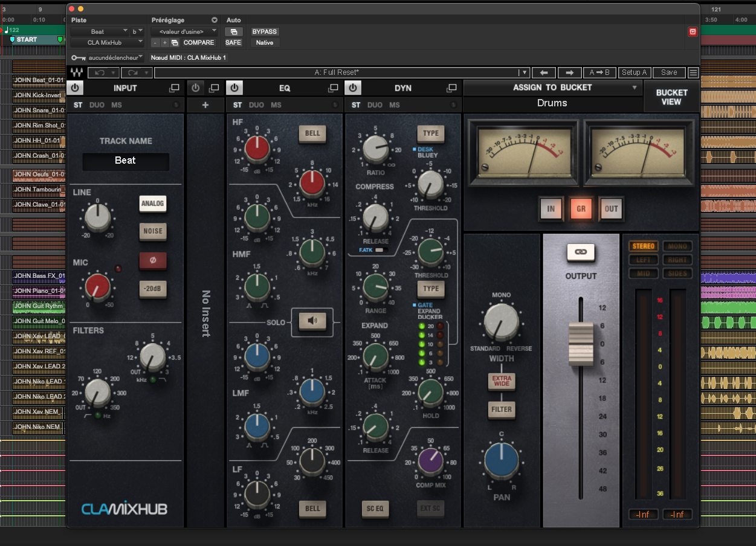756x546 pixels.
Task: Show the OUT meter view
Action: tap(612, 209)
